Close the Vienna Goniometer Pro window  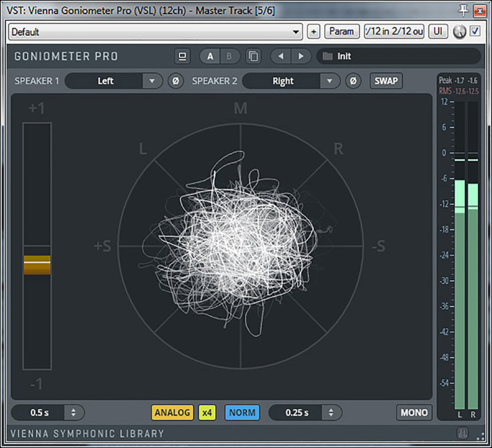point(480,11)
